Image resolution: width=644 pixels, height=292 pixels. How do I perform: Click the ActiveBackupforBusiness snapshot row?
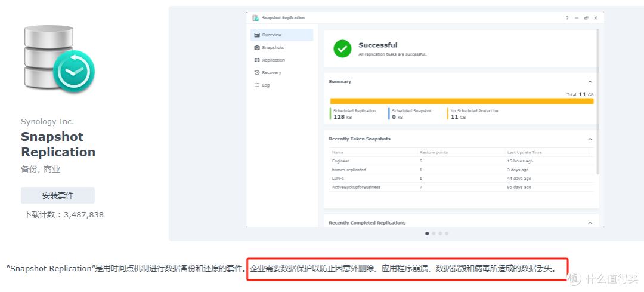pos(462,187)
